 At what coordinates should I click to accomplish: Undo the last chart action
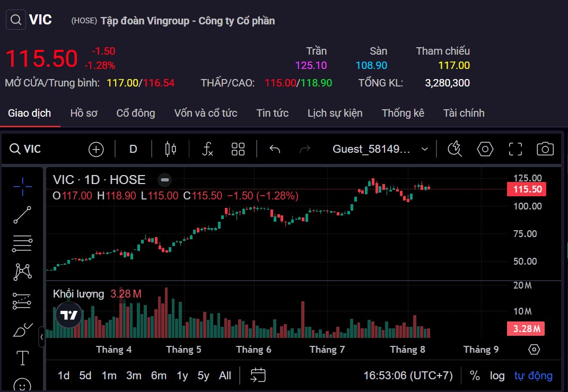coord(274,149)
